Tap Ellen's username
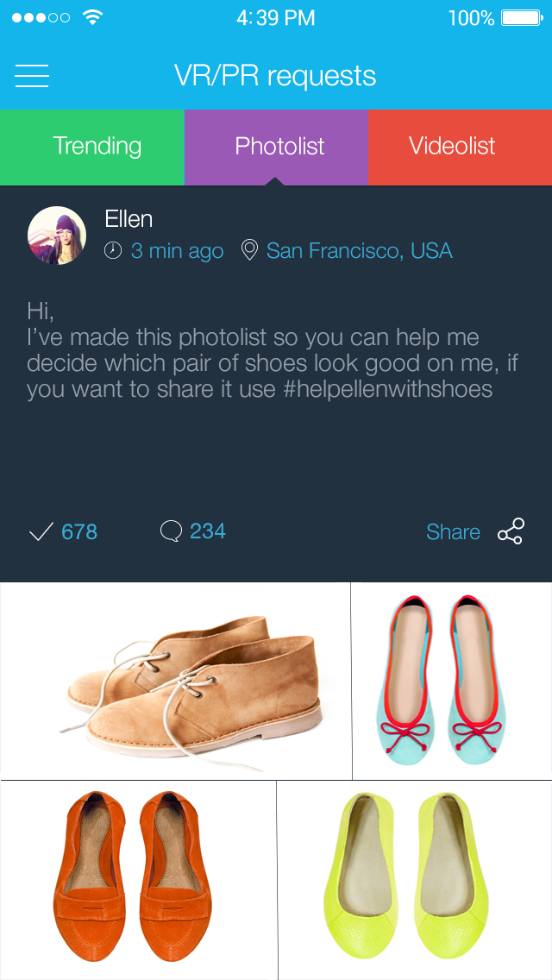The width and height of the screenshot is (552, 980). [129, 219]
